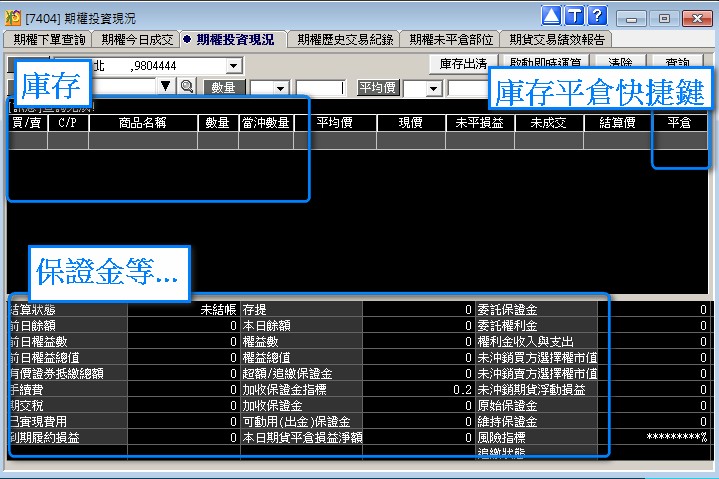View the 期貨交易績效報告 tab
This screenshot has width=719, height=479.
[557, 40]
